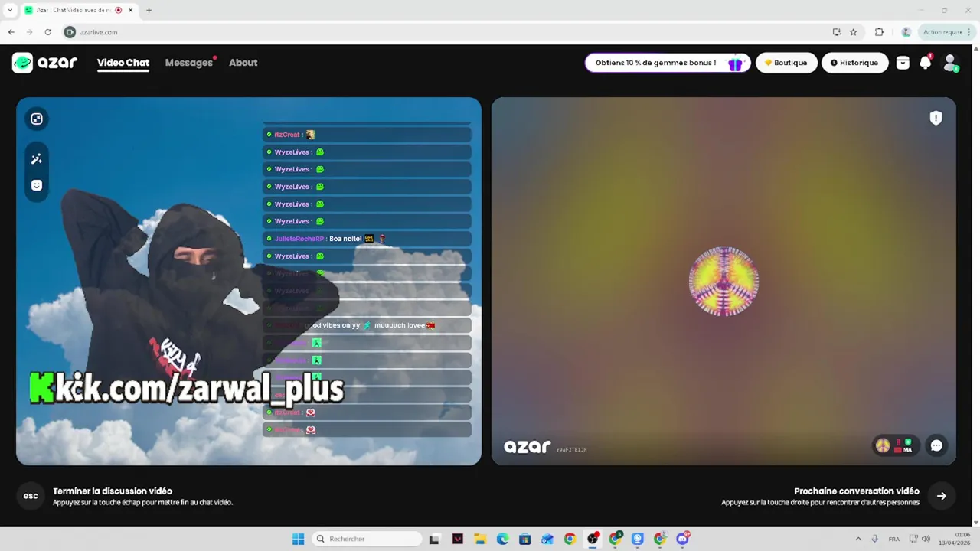Open the face filter smiley icon
The width and height of the screenshot is (980, 551).
point(36,185)
